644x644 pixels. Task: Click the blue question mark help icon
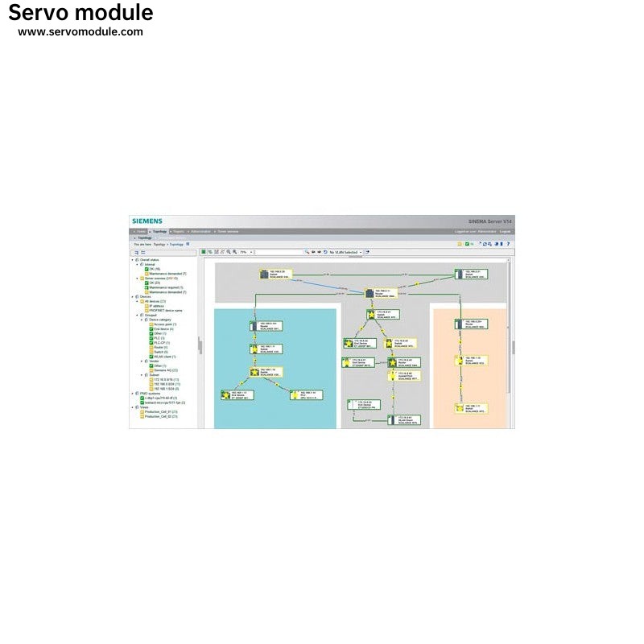tap(508, 244)
